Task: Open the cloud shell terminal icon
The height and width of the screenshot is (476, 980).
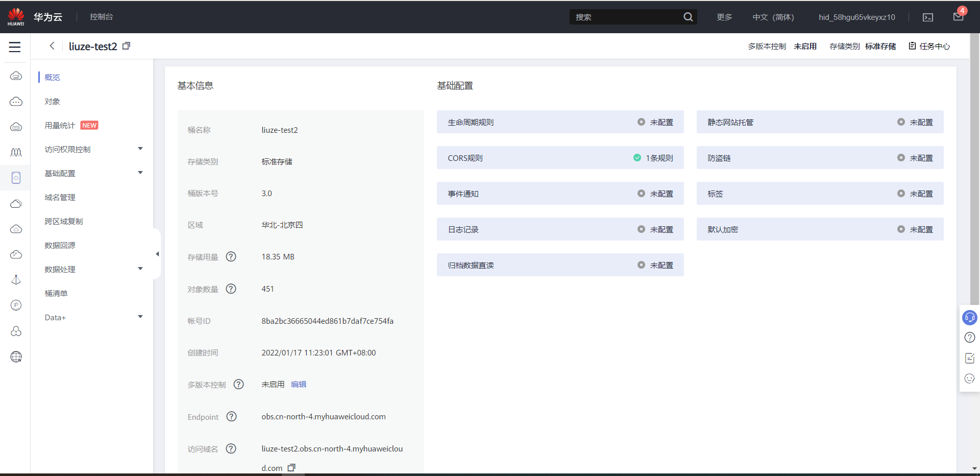Action: click(928, 17)
